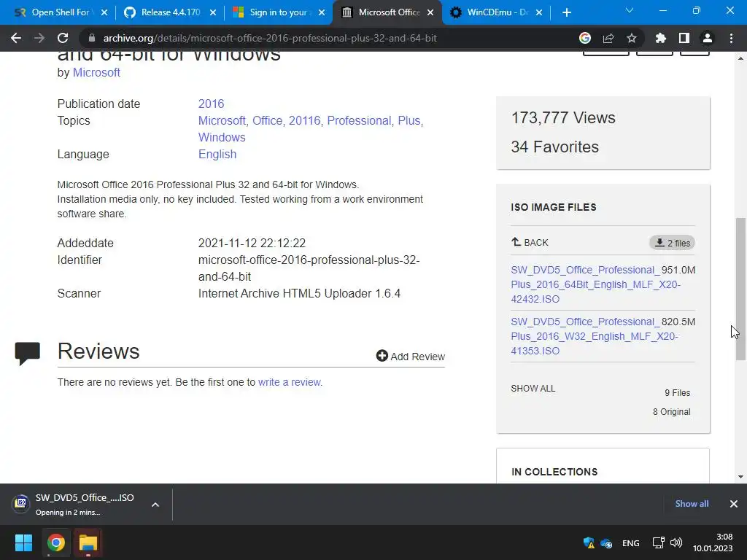The width and height of the screenshot is (747, 560).
Task: Click the address bar URL
Action: point(270,38)
